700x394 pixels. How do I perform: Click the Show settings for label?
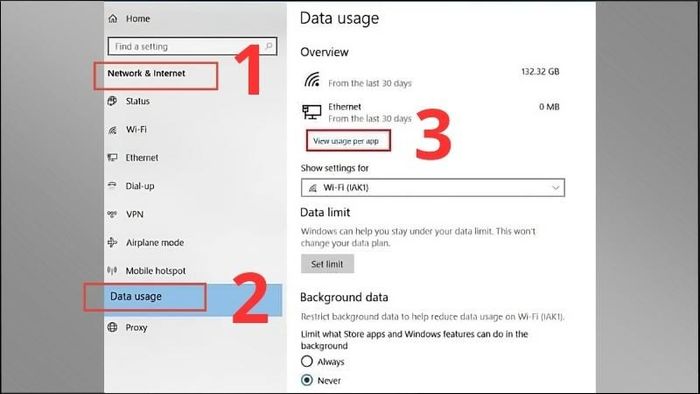click(x=335, y=168)
